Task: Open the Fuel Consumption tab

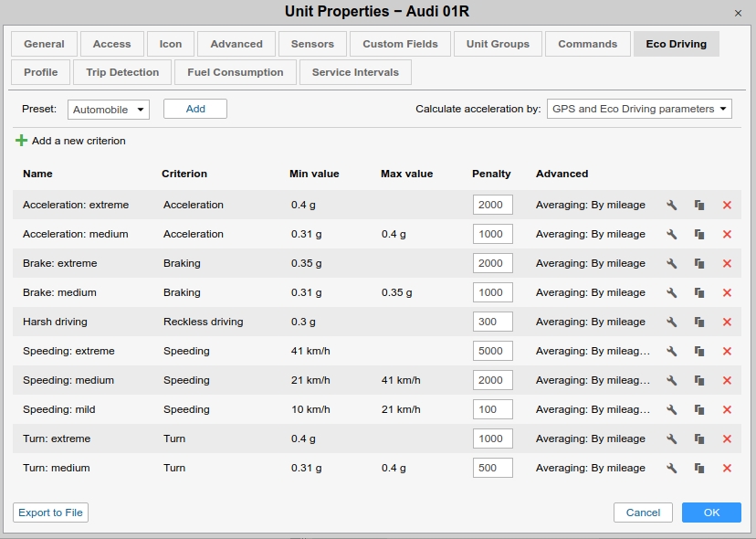Action: [236, 72]
